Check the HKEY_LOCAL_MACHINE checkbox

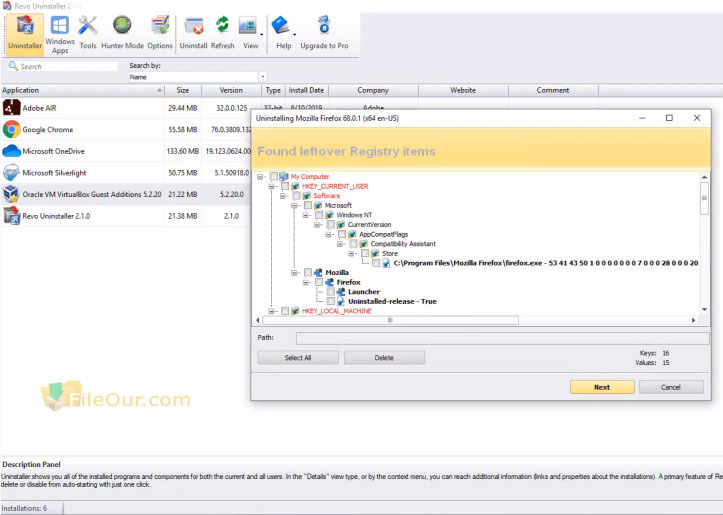coord(285,311)
